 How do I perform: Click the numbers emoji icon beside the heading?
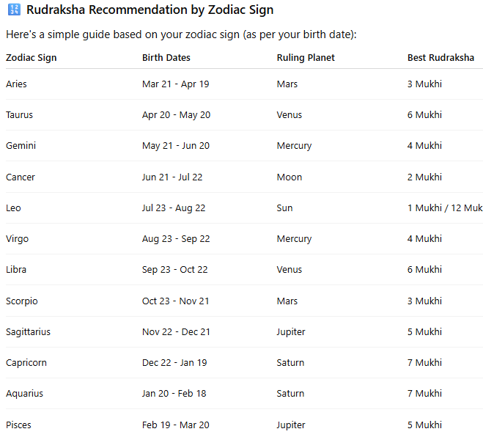coord(13,11)
